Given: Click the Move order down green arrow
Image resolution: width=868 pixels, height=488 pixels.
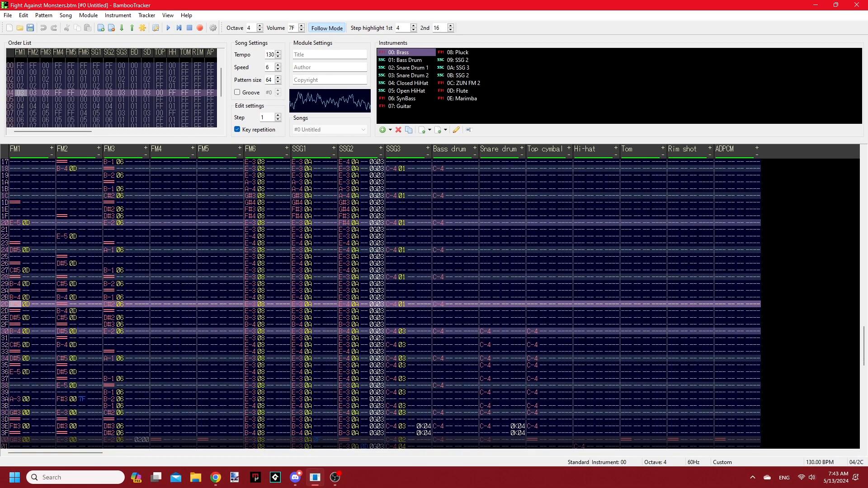Looking at the screenshot, I should point(122,28).
